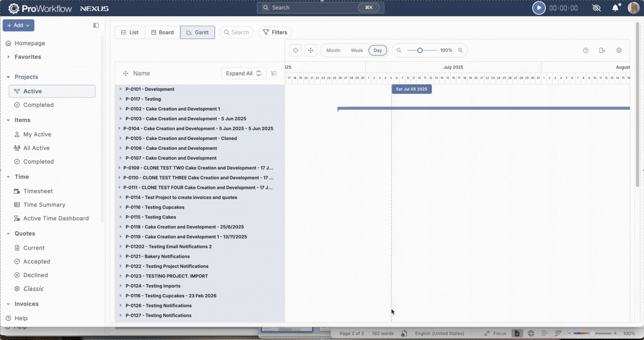Start the timer play button
The height and width of the screenshot is (340, 644).
point(538,8)
